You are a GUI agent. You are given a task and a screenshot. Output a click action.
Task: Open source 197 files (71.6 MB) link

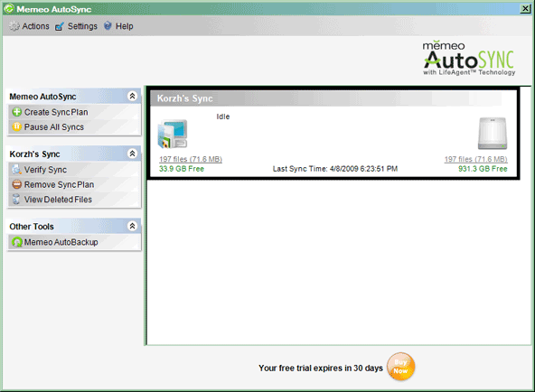(191, 159)
